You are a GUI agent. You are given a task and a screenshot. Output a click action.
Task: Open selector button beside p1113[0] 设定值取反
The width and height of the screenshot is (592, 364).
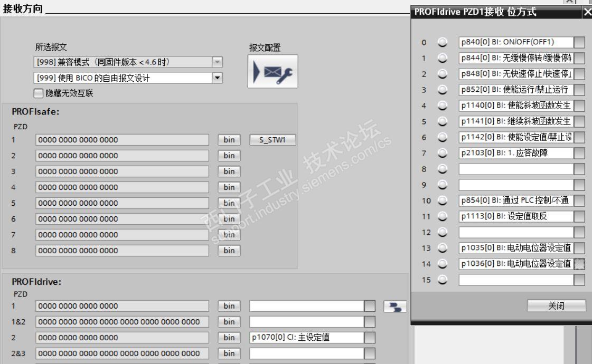click(x=579, y=216)
